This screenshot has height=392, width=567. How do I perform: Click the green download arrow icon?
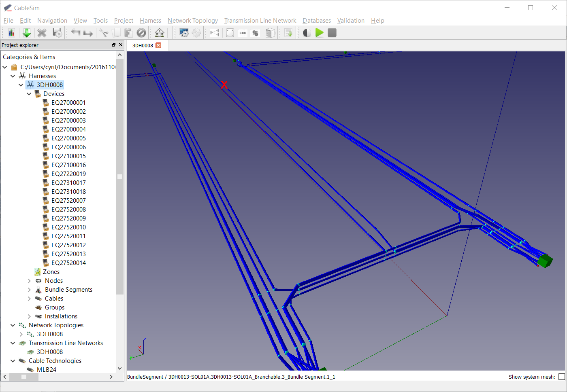click(27, 33)
